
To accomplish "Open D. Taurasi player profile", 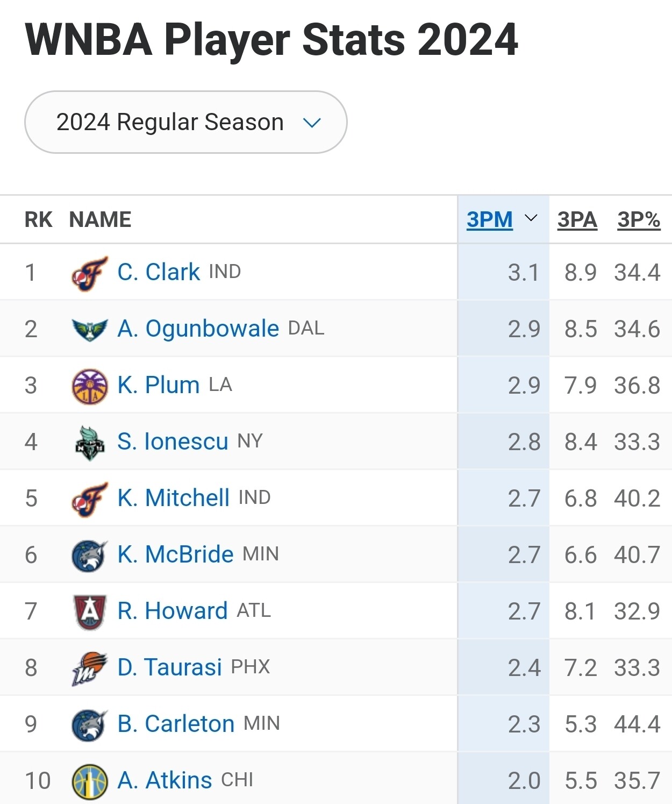I will pyautogui.click(x=169, y=667).
